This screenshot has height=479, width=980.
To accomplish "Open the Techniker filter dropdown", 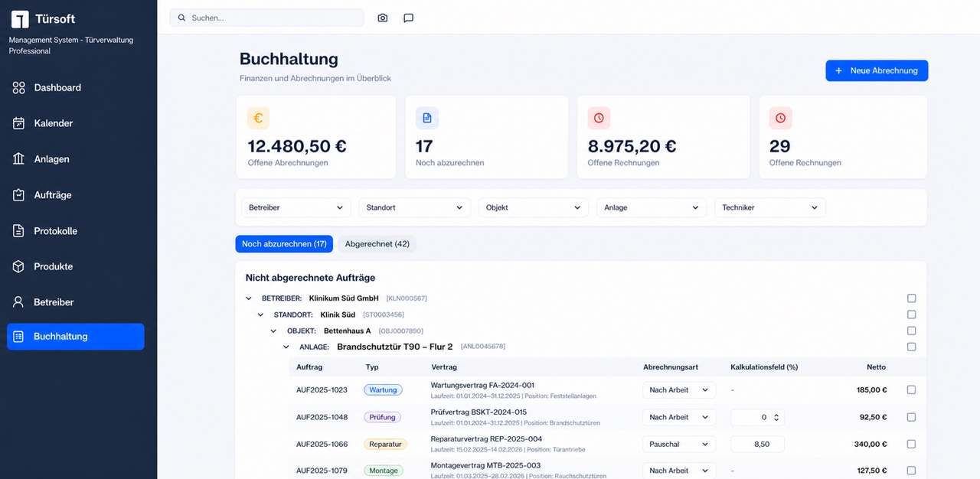I will point(770,207).
